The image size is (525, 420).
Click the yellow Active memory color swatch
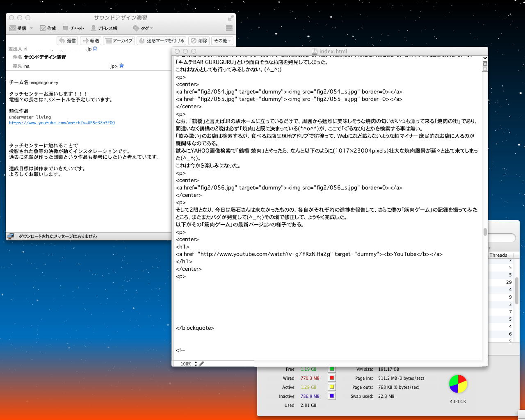coord(332,387)
